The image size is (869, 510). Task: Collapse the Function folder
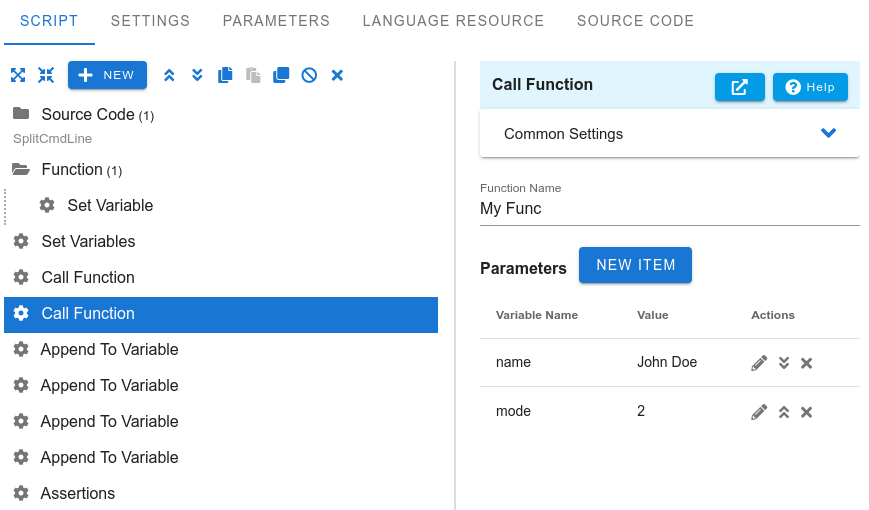[20, 170]
